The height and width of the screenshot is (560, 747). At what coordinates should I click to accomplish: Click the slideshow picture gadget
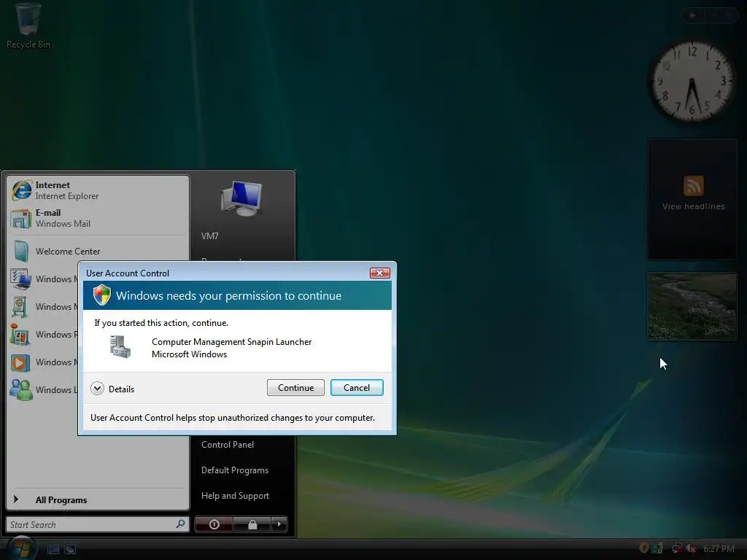(692, 306)
